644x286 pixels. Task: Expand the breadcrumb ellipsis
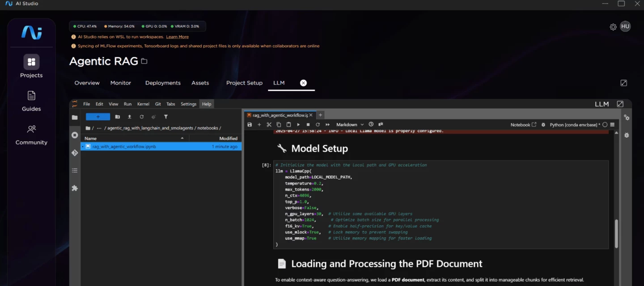pyautogui.click(x=99, y=128)
